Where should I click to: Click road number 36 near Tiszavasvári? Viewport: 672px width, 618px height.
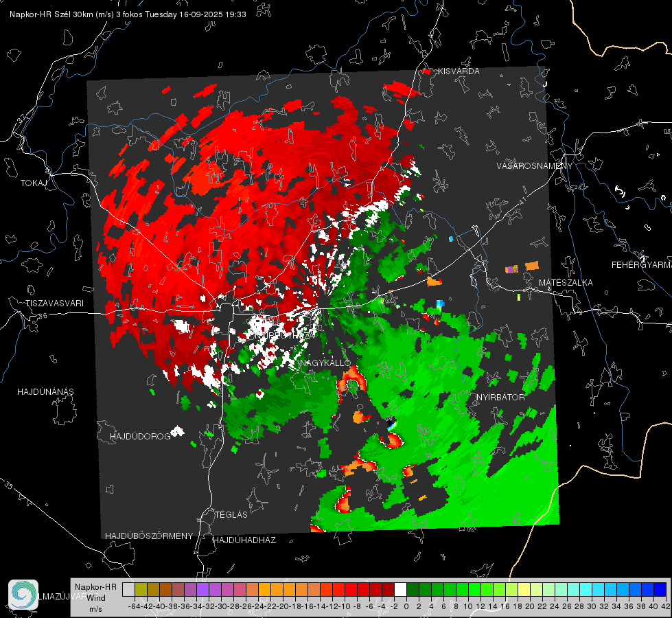click(43, 316)
